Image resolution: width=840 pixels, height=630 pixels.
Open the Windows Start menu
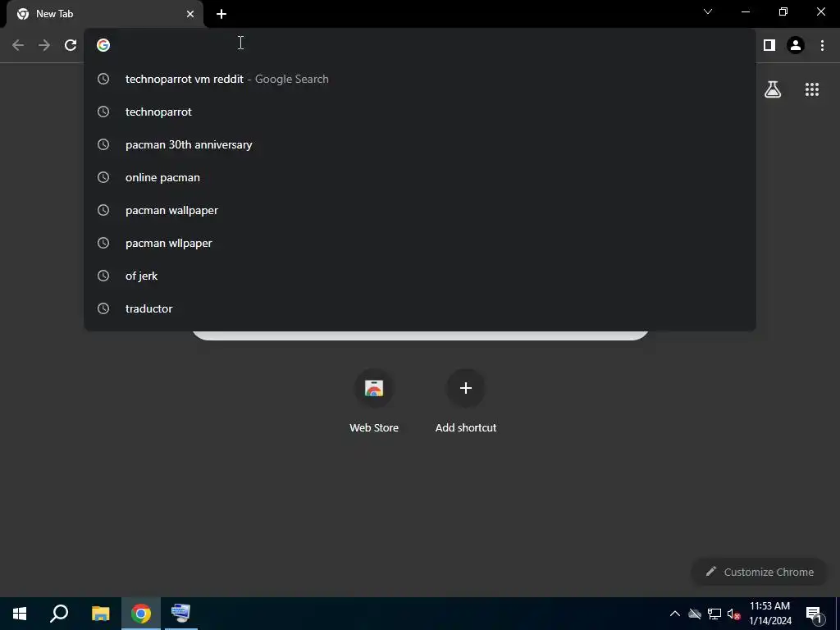click(x=20, y=614)
